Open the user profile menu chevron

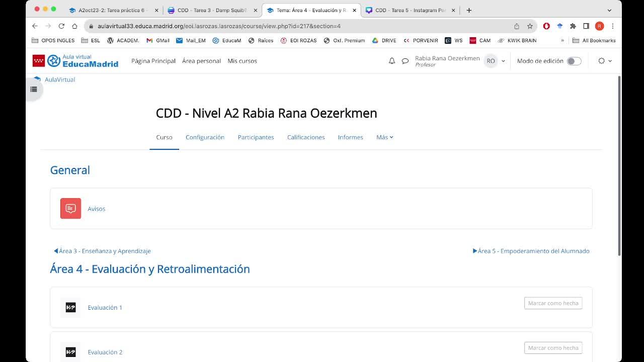[503, 61]
